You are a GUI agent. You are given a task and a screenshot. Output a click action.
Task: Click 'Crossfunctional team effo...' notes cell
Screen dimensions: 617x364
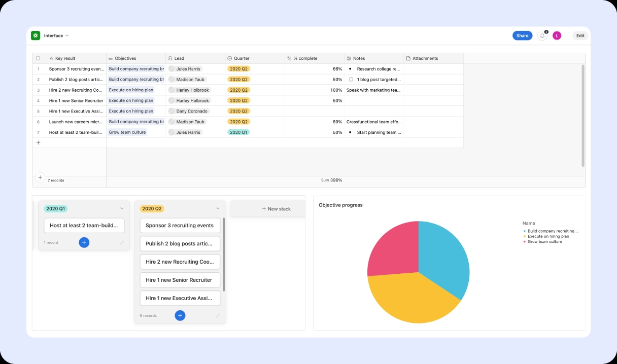pyautogui.click(x=374, y=122)
